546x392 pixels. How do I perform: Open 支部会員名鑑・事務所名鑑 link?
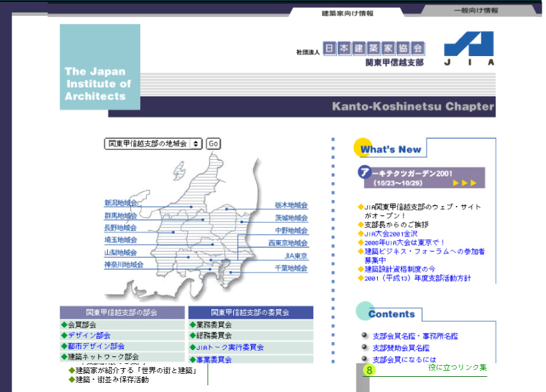point(415,336)
